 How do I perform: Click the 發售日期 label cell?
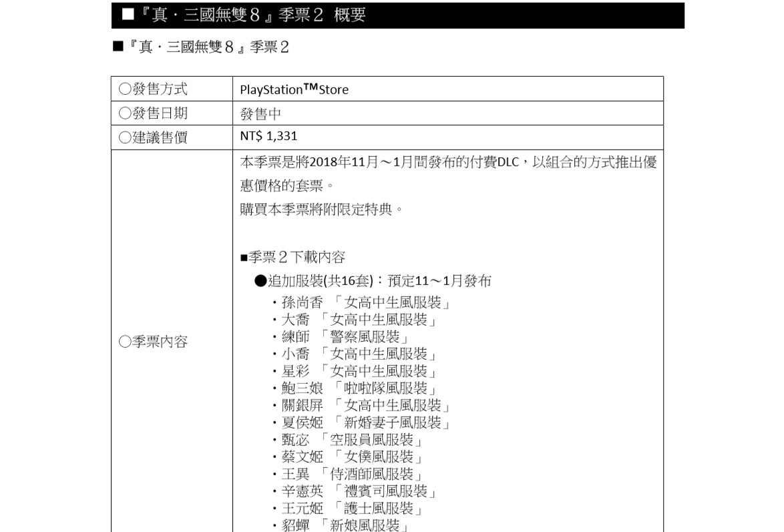[x=172, y=113]
